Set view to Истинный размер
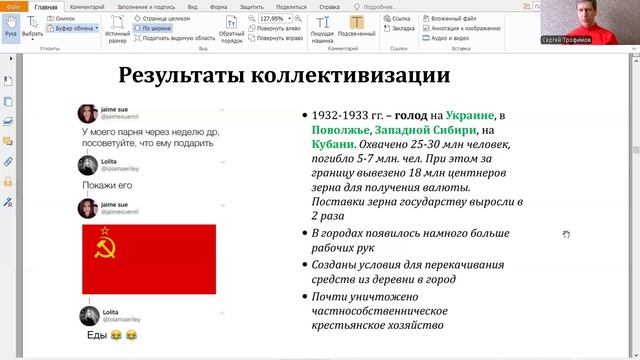Image resolution: width=640 pixels, height=360 pixels. point(117,29)
